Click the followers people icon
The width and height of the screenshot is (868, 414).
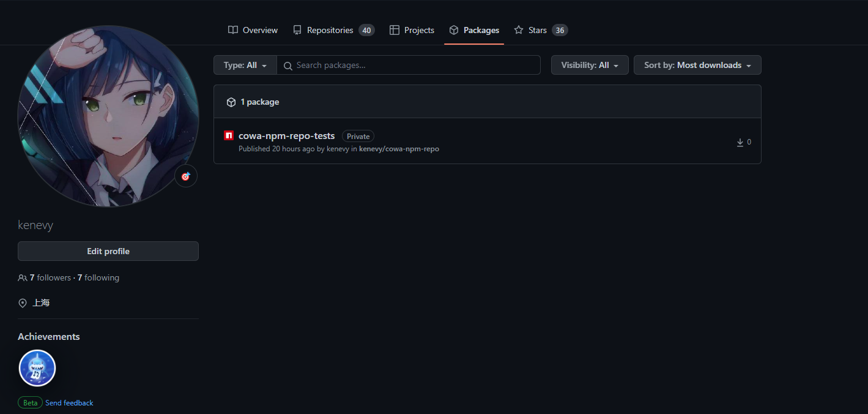pyautogui.click(x=23, y=278)
